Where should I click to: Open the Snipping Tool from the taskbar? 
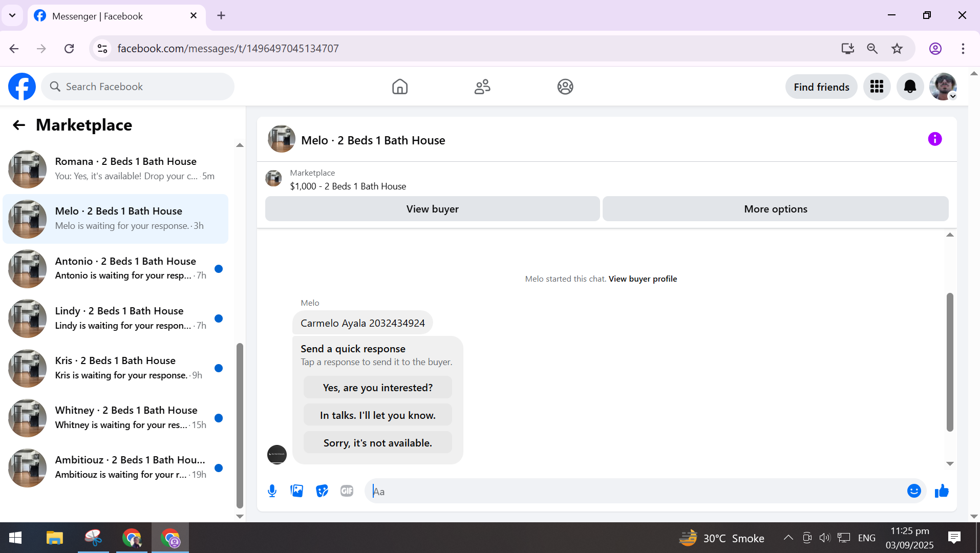pyautogui.click(x=93, y=538)
